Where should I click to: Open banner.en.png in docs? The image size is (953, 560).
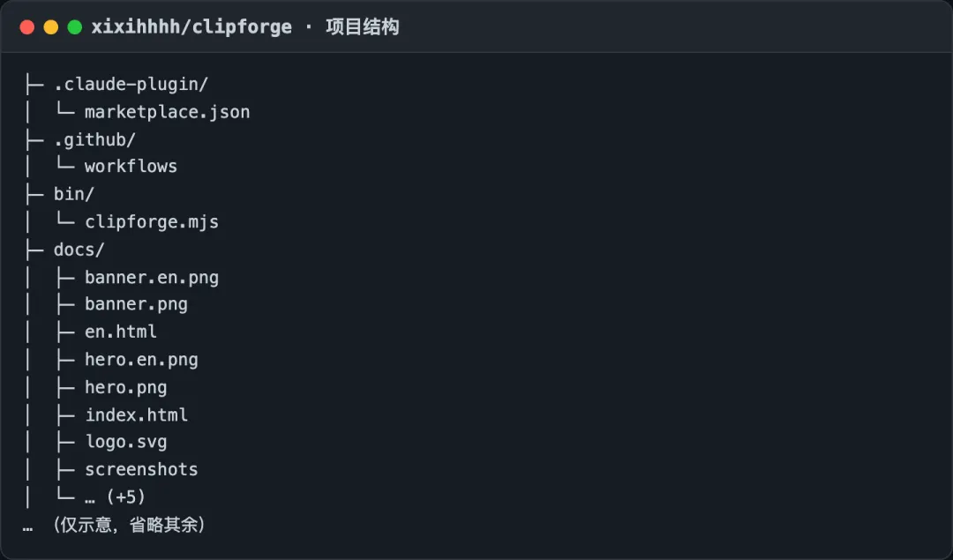point(152,278)
